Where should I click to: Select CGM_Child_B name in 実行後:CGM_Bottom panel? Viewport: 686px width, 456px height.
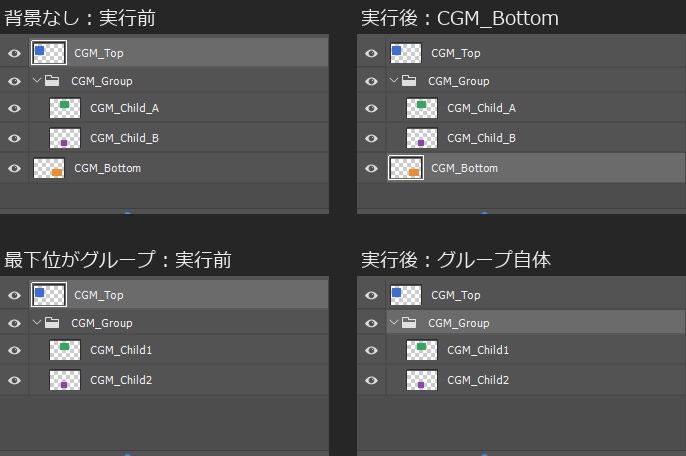click(482, 138)
